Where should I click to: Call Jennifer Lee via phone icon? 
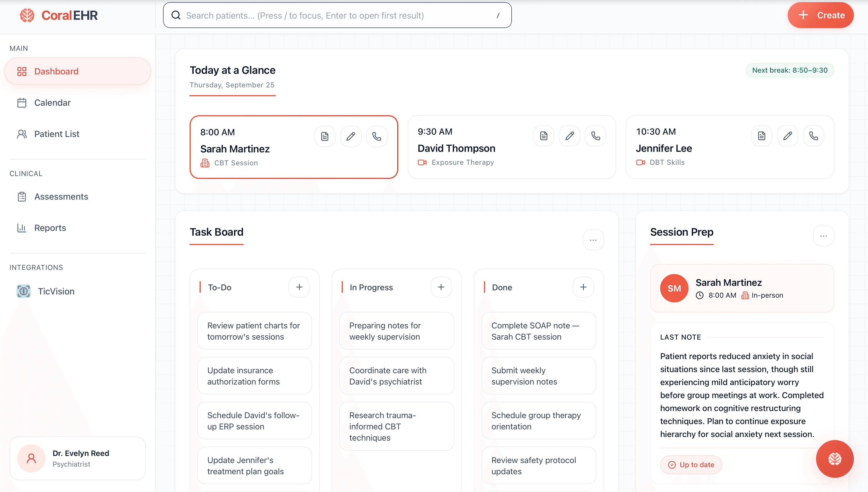[x=813, y=136]
